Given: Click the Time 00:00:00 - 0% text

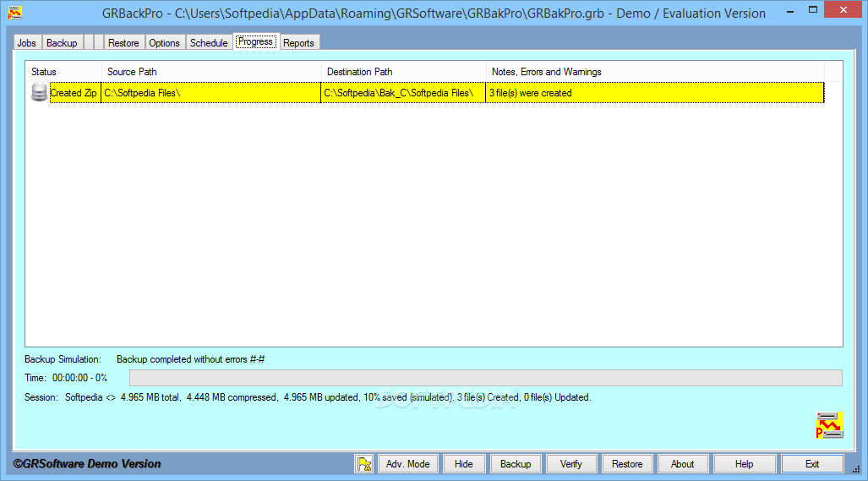Looking at the screenshot, I should [66, 378].
